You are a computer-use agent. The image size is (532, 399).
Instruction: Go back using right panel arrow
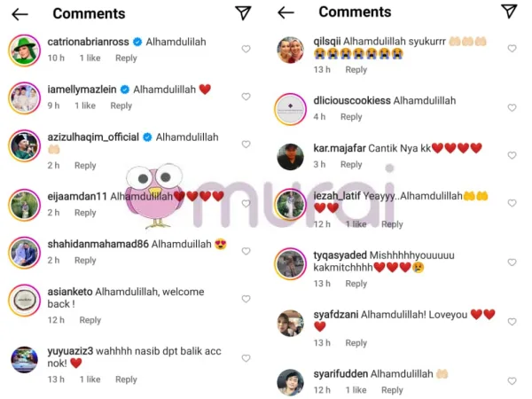[286, 13]
